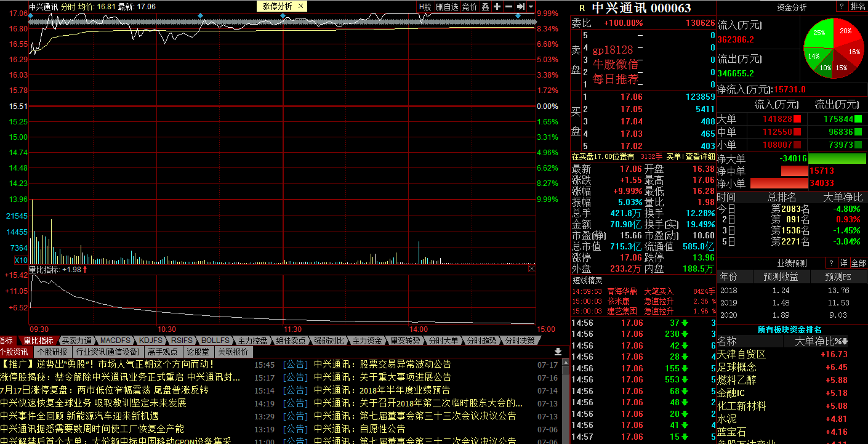
Task: Open the 2018年半年度业绩预告 announcement
Action: click(x=382, y=390)
